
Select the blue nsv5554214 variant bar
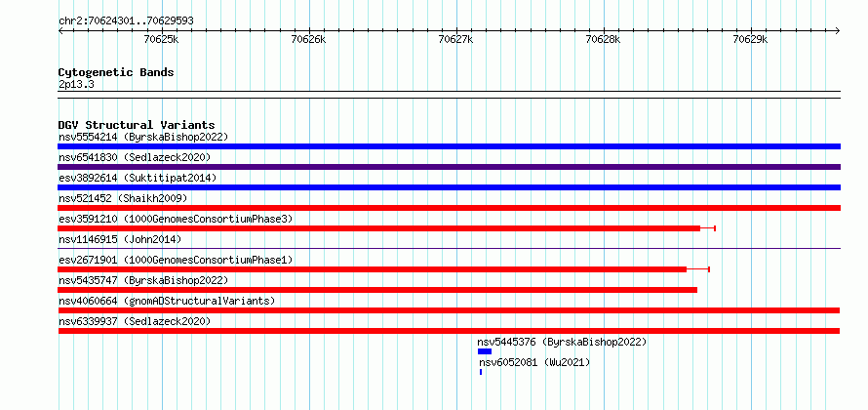pyautogui.click(x=449, y=146)
